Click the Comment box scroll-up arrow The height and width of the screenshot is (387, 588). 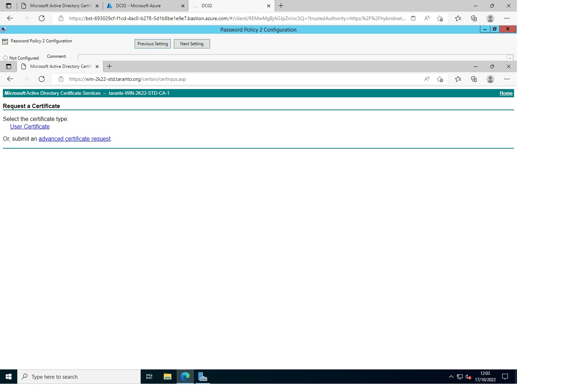(510, 58)
